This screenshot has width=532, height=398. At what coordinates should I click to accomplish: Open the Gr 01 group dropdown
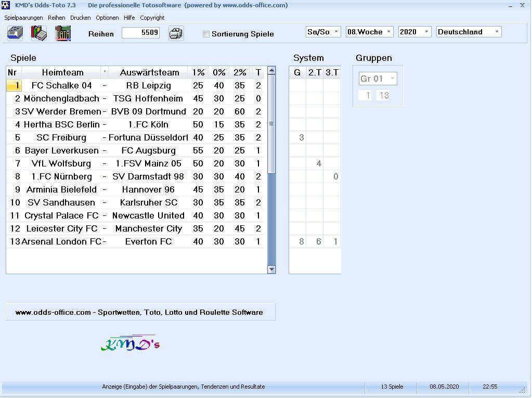pos(378,79)
